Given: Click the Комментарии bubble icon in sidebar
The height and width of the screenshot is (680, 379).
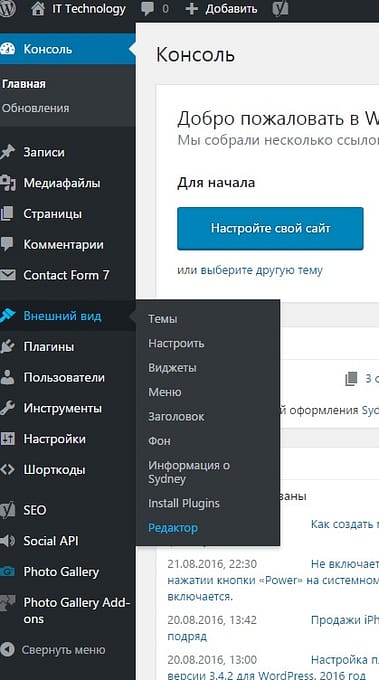Looking at the screenshot, I should [7, 245].
